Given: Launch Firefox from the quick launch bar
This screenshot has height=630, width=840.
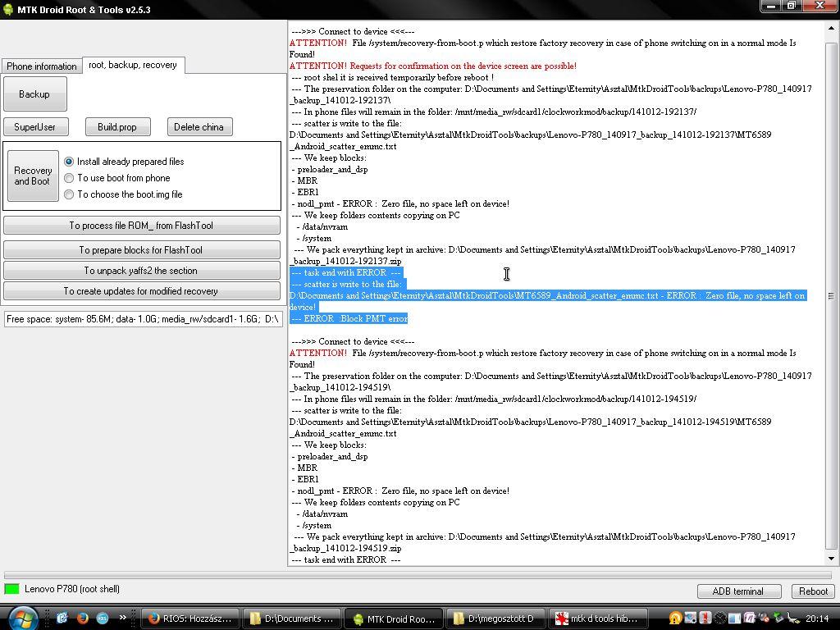Looking at the screenshot, I should pyautogui.click(x=83, y=619).
